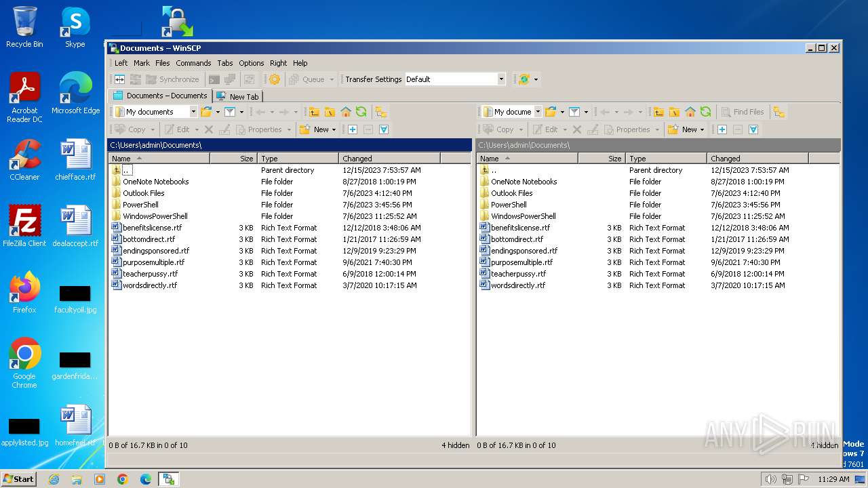Screen dimensions: 868x488
Task: Refresh the left panel directory listing
Action: tap(361, 112)
